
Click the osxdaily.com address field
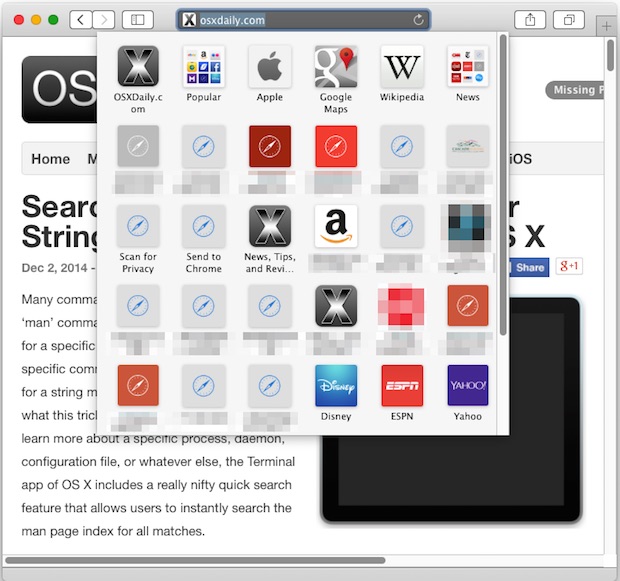click(x=303, y=20)
